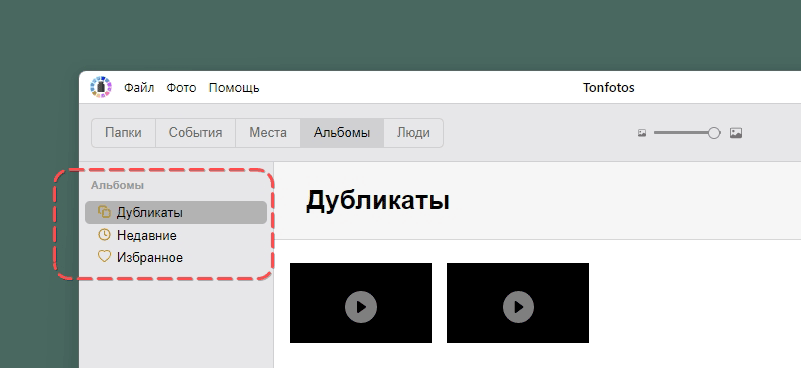Click the Tonfotos app logo icon

point(101,87)
